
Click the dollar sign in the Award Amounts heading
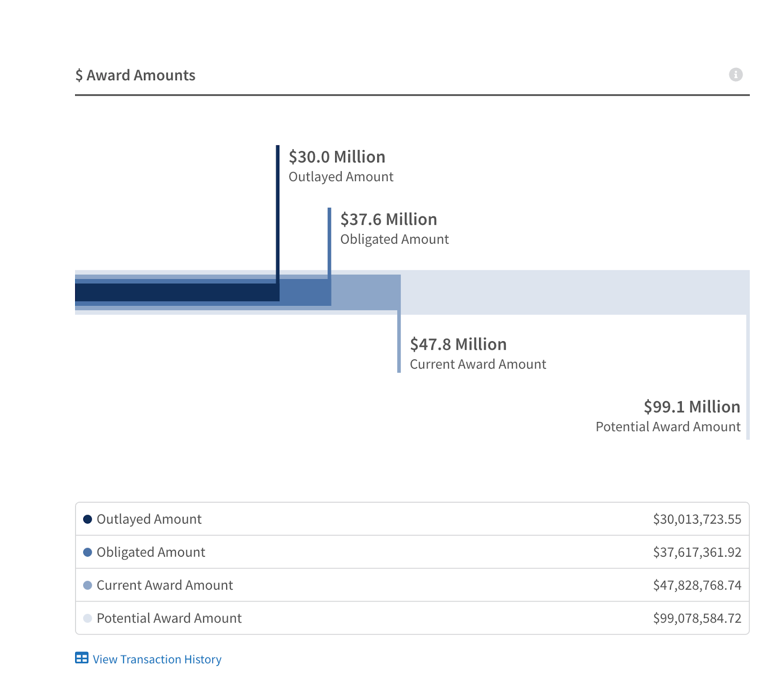(x=79, y=75)
